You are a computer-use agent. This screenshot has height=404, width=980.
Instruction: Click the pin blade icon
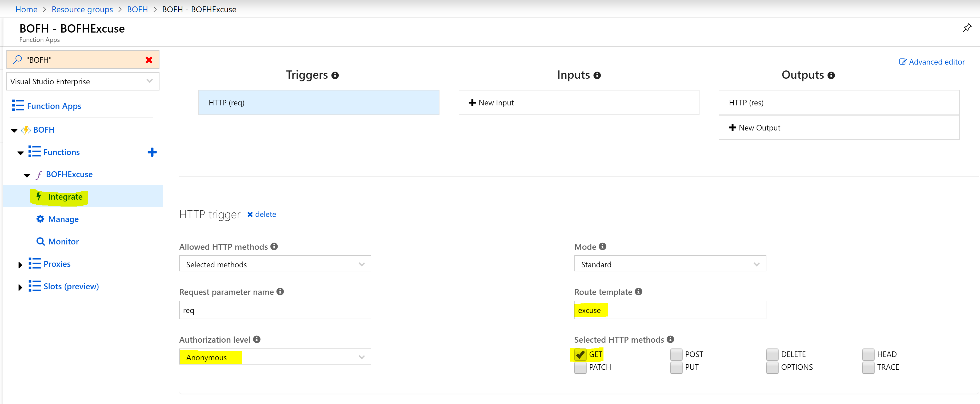coord(966,28)
